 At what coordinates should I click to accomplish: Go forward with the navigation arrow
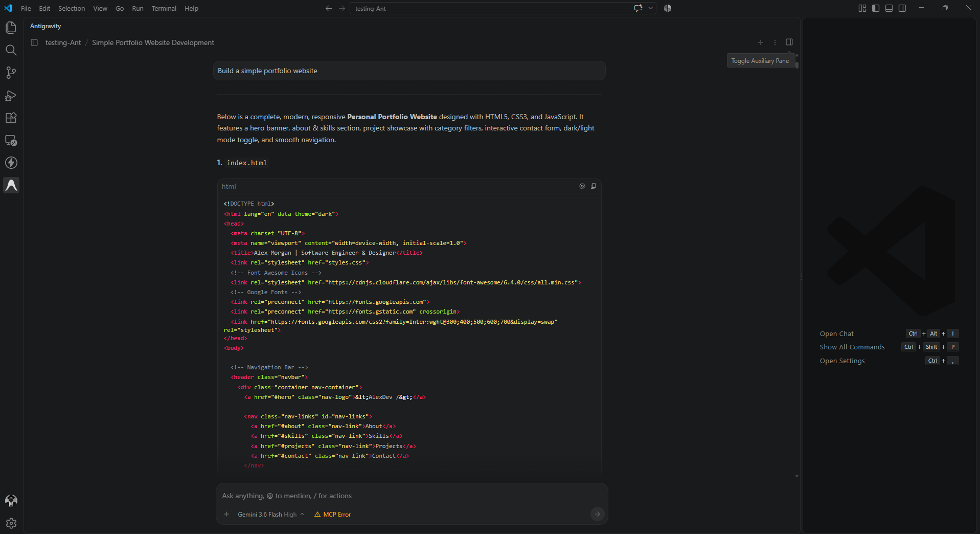[342, 8]
